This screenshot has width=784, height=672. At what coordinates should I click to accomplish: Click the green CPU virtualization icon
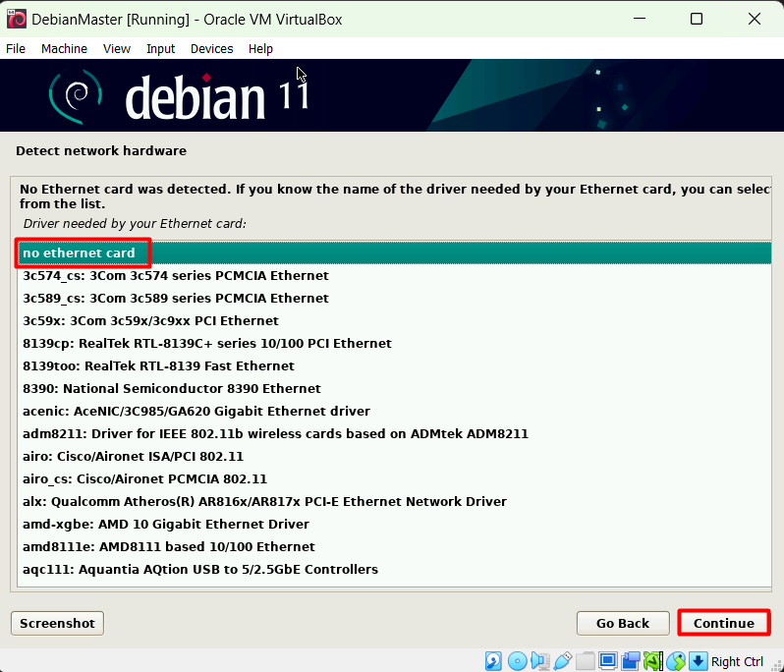point(653,661)
